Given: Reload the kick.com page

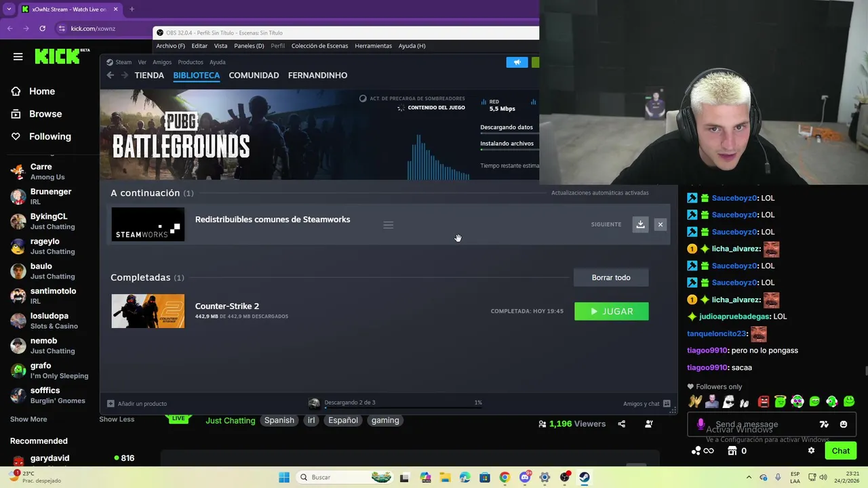Looking at the screenshot, I should [42, 28].
